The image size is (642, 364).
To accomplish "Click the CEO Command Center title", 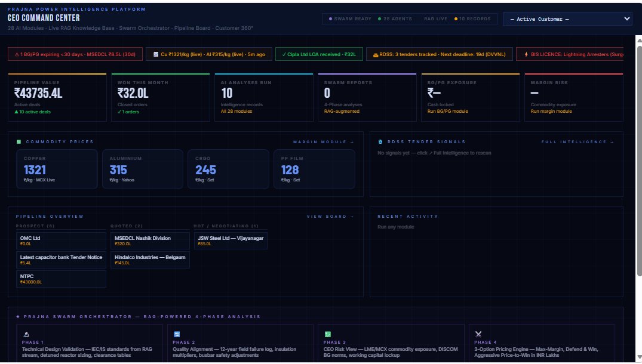I will [x=44, y=18].
